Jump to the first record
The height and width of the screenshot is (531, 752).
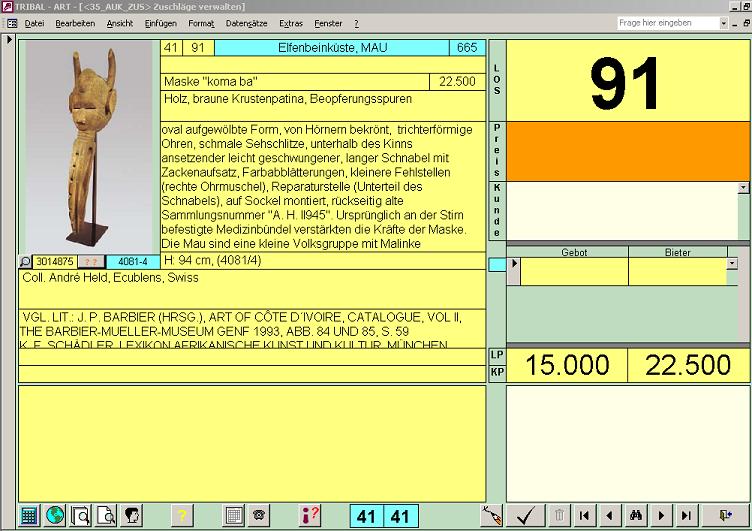click(584, 516)
